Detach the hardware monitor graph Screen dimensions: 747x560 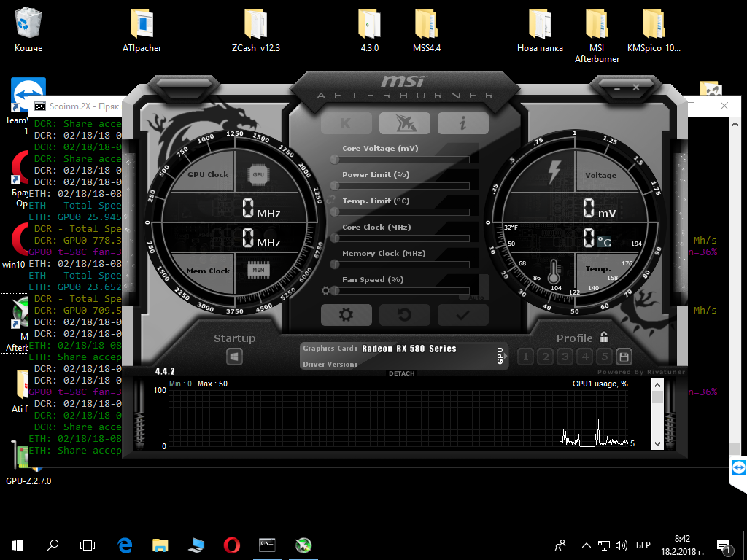(402, 373)
